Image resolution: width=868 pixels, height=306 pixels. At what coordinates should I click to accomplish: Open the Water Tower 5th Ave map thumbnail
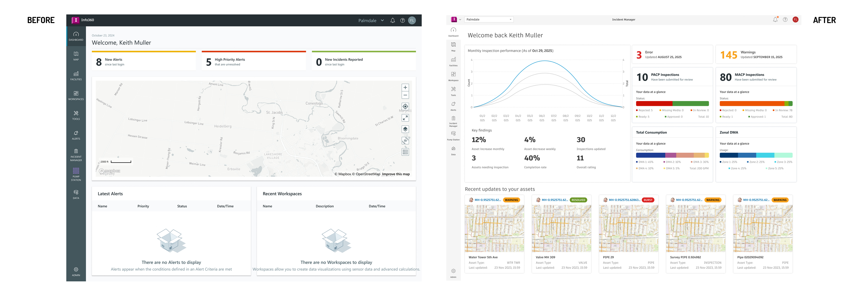[494, 228]
